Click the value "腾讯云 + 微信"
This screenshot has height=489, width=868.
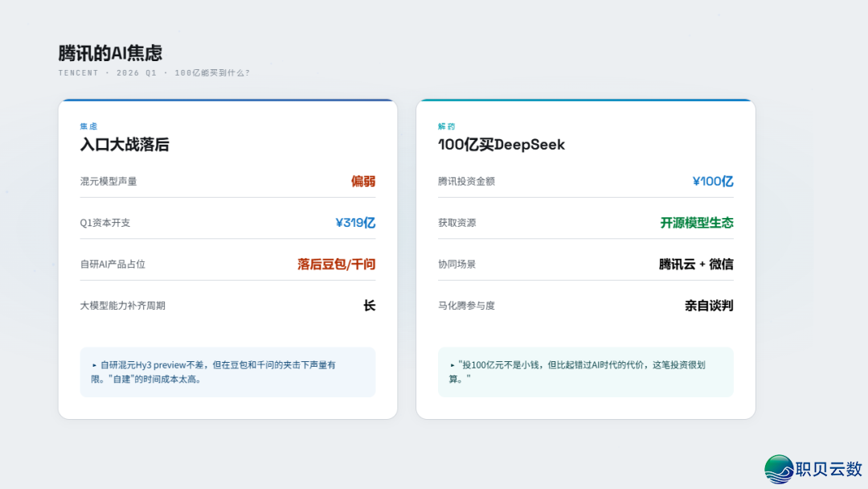pyautogui.click(x=696, y=264)
